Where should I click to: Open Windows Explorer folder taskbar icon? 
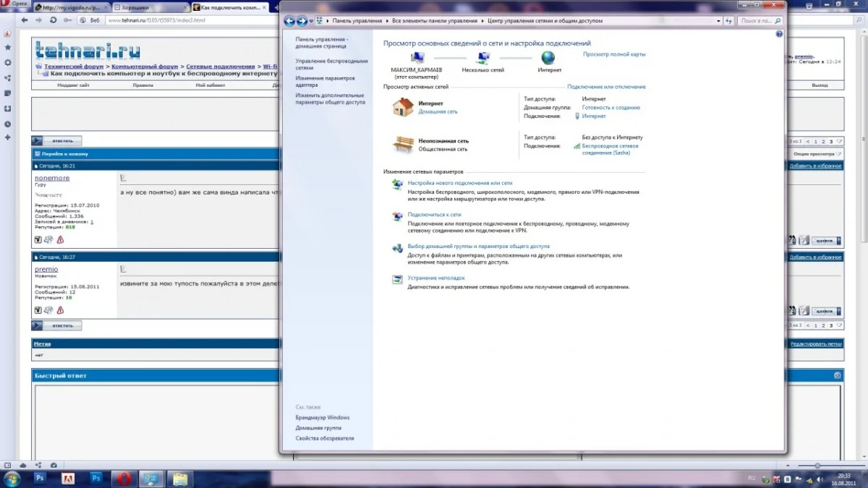click(179, 479)
